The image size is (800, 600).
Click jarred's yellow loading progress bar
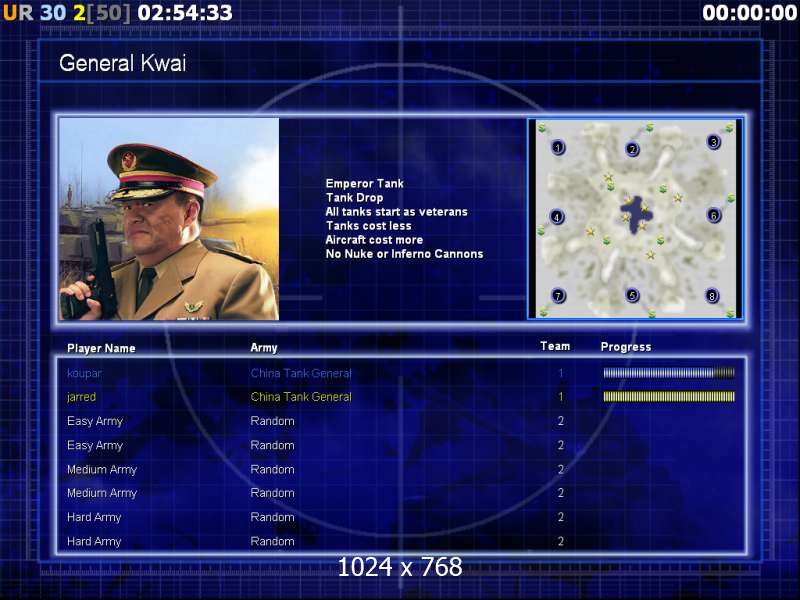click(x=668, y=397)
